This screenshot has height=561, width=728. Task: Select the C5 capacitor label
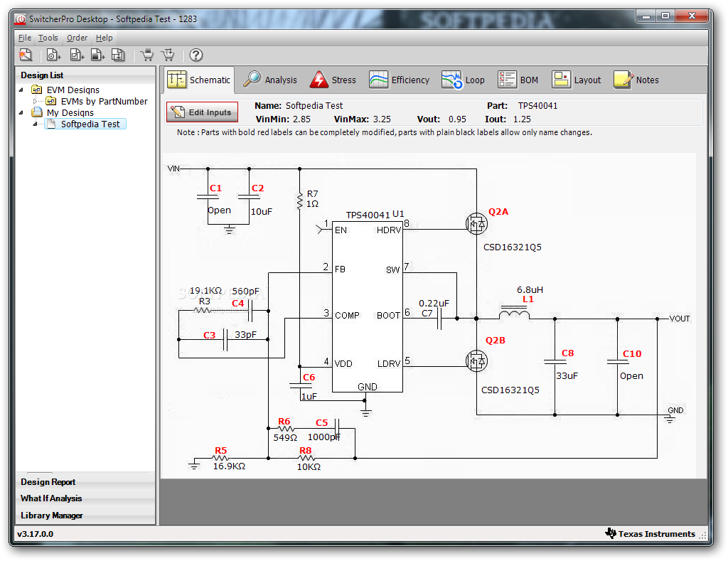click(322, 422)
